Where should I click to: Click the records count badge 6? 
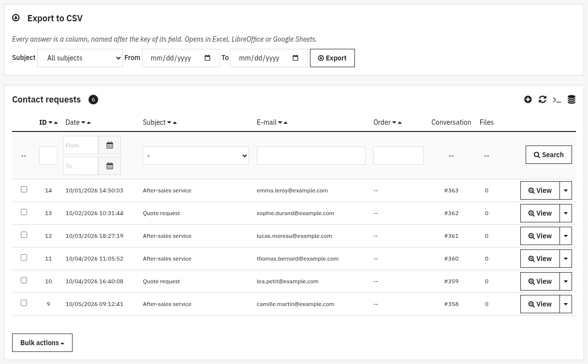[x=93, y=100]
